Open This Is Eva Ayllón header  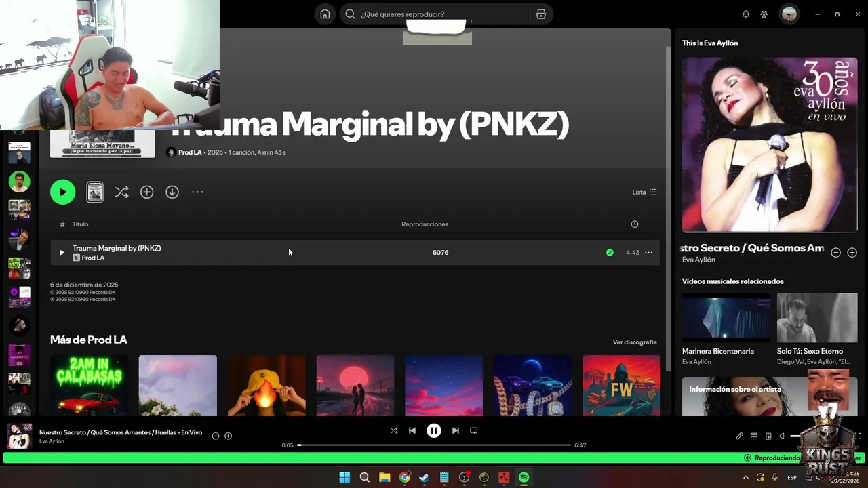click(710, 43)
